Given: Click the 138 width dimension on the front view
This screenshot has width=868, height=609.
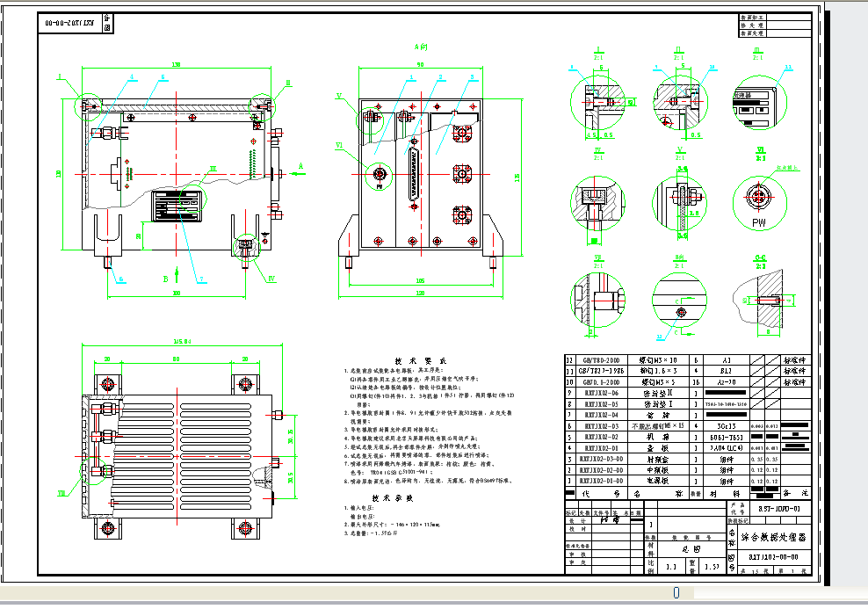Looking at the screenshot, I should 176,65.
